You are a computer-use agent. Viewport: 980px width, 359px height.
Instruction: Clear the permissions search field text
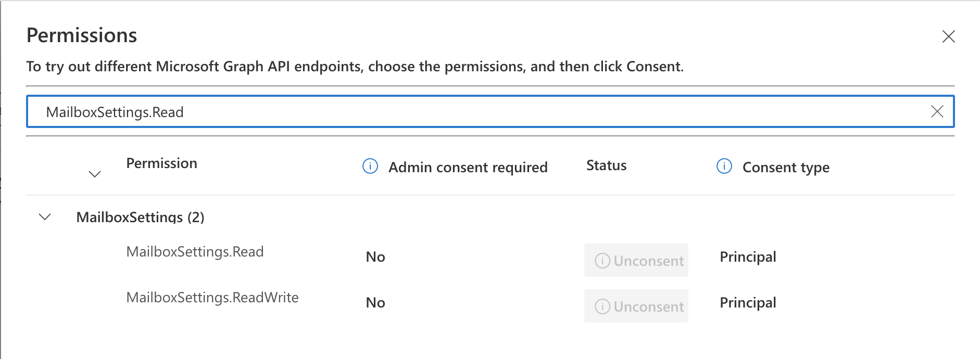coord(937,111)
